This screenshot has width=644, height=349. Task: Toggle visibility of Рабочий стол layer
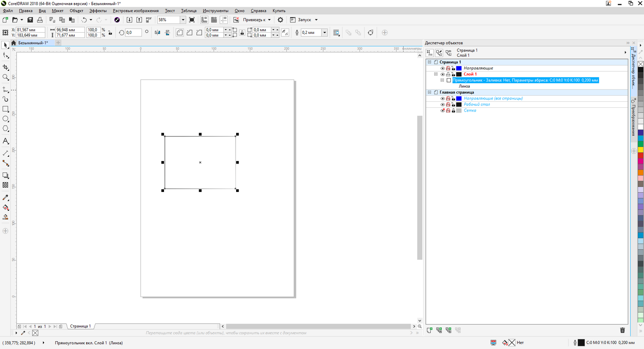point(443,104)
